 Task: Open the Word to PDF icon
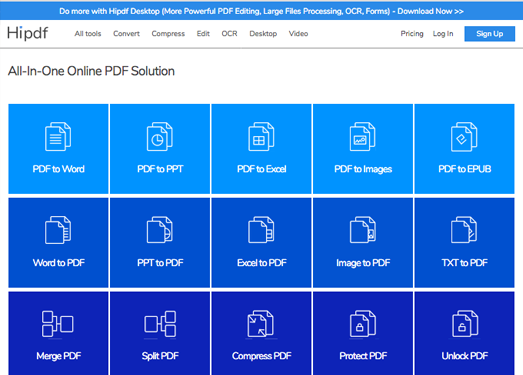click(x=58, y=230)
